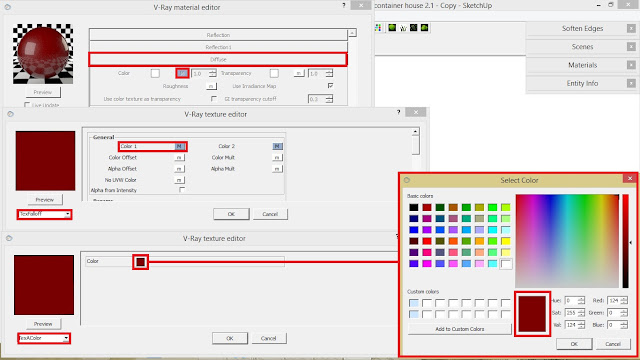Click the multicolor grid icon in SketchUp toolbar

[x=378, y=27]
